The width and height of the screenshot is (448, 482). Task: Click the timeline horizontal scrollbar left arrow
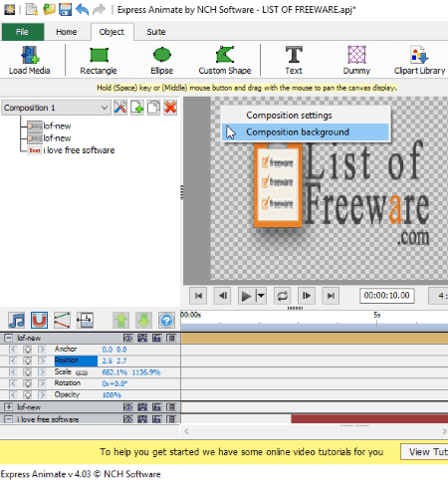pos(186,431)
